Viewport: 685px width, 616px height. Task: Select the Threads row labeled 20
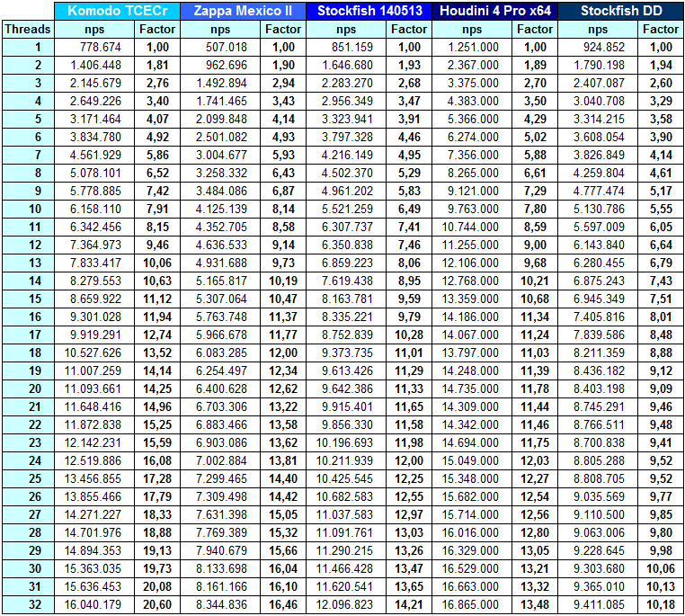[28, 388]
